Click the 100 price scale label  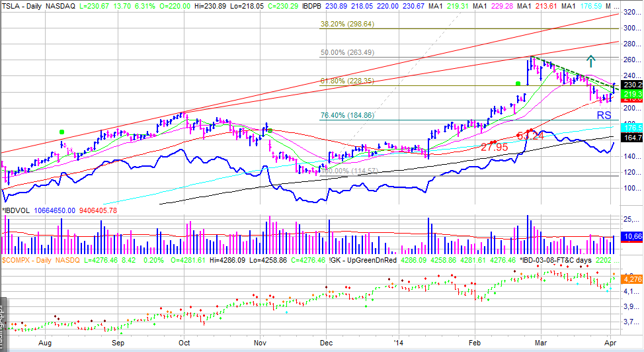(x=633, y=189)
